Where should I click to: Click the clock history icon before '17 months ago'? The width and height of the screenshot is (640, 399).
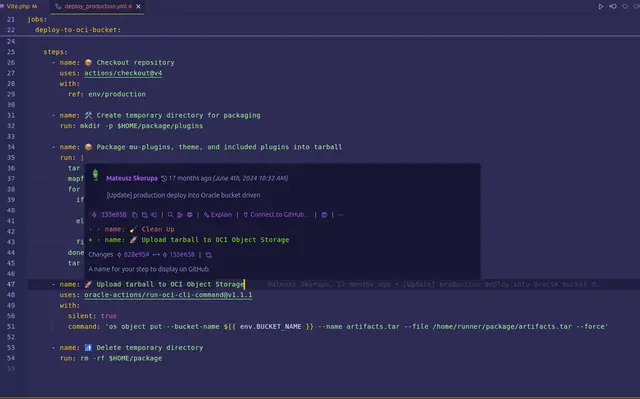[164, 178]
